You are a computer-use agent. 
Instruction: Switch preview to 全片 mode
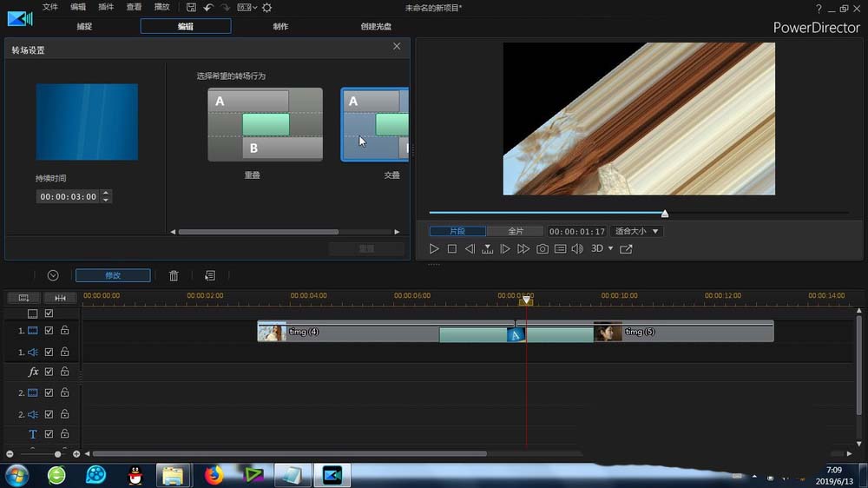[x=515, y=231]
